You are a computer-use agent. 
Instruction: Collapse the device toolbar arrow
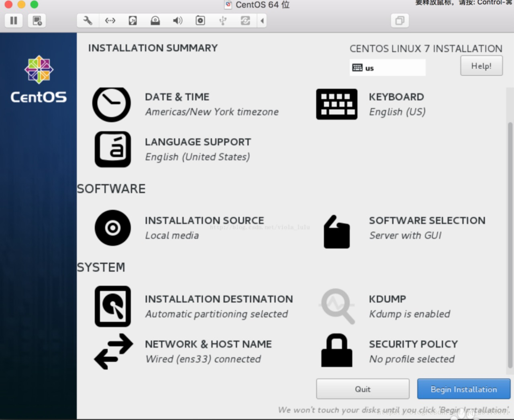click(x=262, y=20)
